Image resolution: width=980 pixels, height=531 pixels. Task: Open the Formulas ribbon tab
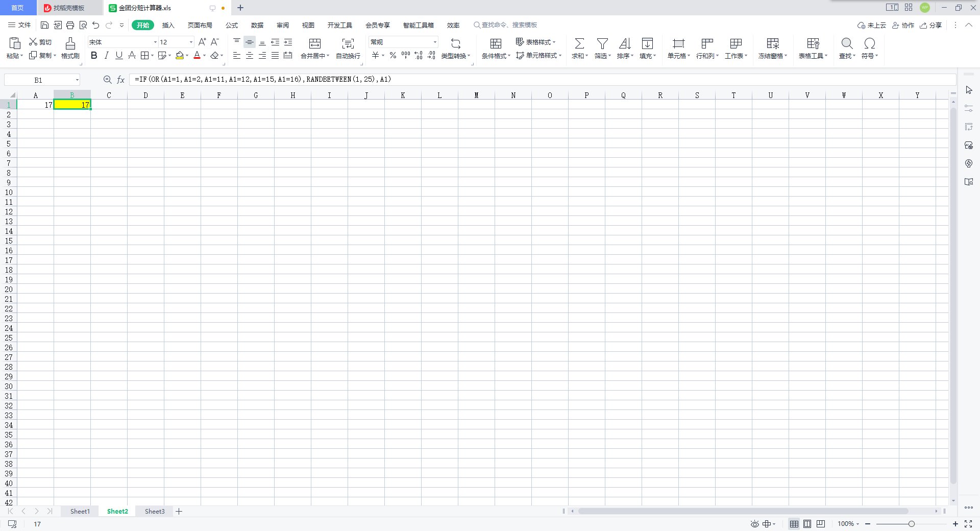pyautogui.click(x=232, y=25)
